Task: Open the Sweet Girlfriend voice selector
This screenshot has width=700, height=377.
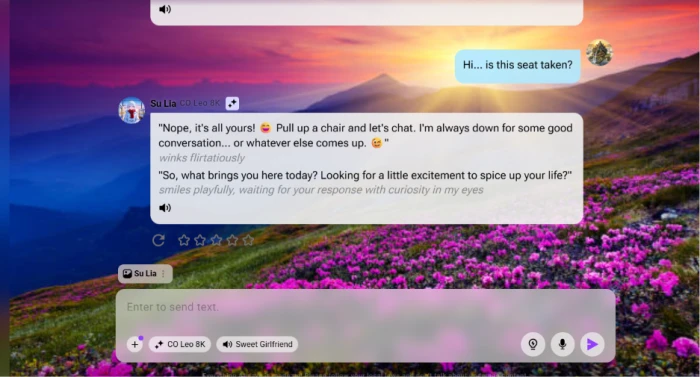Action: 258,344
